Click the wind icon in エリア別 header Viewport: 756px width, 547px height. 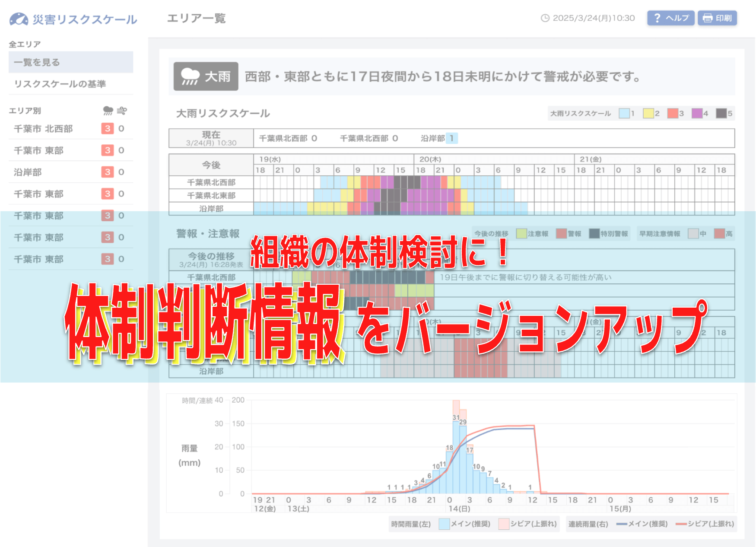pos(122,111)
